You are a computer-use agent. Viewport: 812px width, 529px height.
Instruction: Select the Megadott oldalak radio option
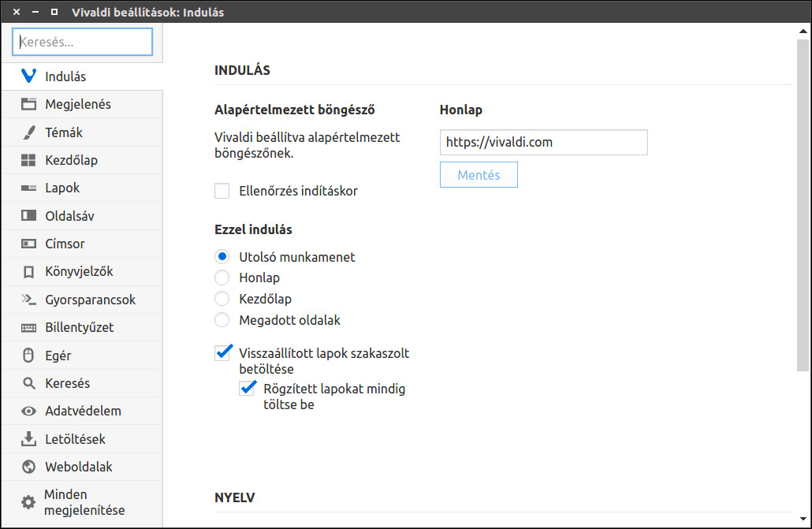tap(222, 320)
